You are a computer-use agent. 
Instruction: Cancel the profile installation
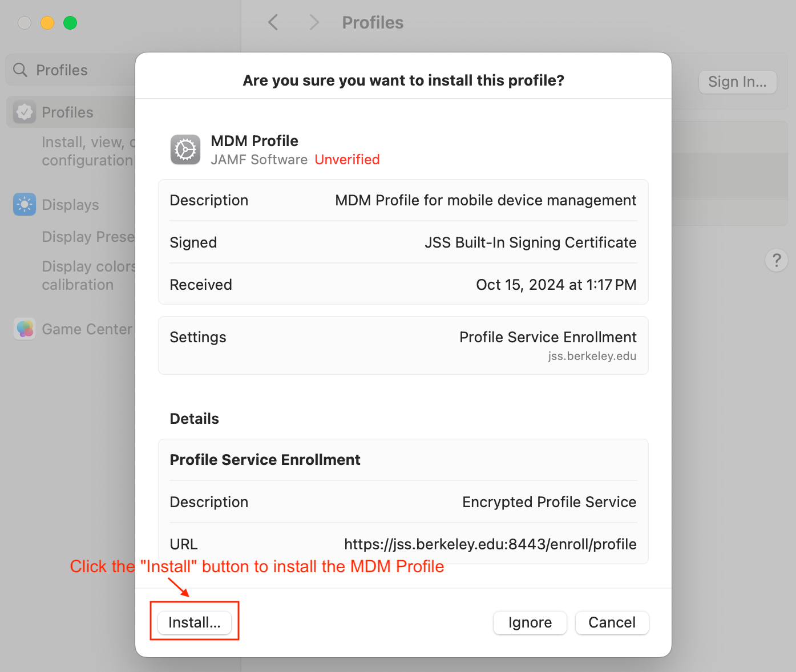pyautogui.click(x=612, y=622)
